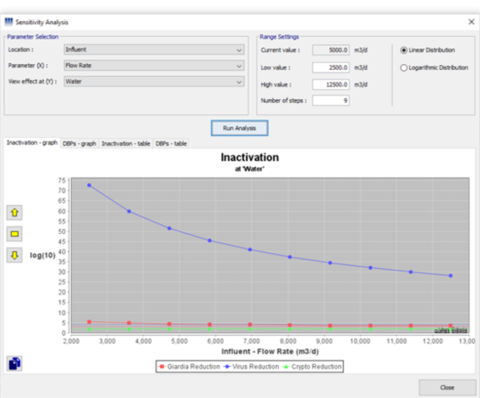This screenshot has height=398, width=480.
Task: Switch to the DBPs - table tab
Action: point(171,144)
